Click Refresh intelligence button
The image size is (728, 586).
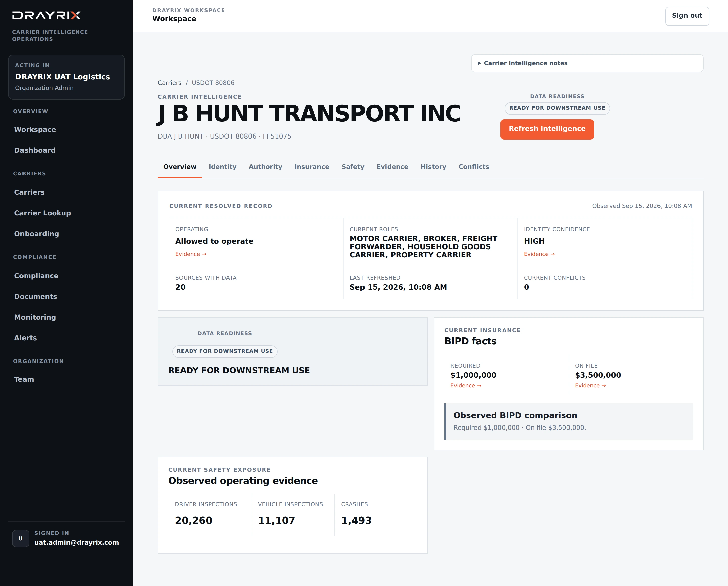[x=547, y=129]
